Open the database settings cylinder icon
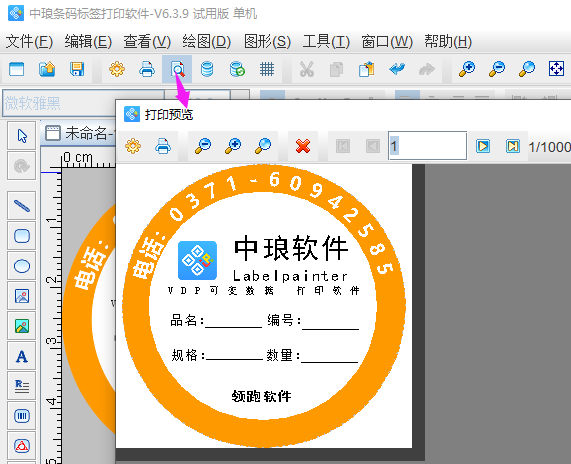This screenshot has width=571, height=464. (207, 69)
